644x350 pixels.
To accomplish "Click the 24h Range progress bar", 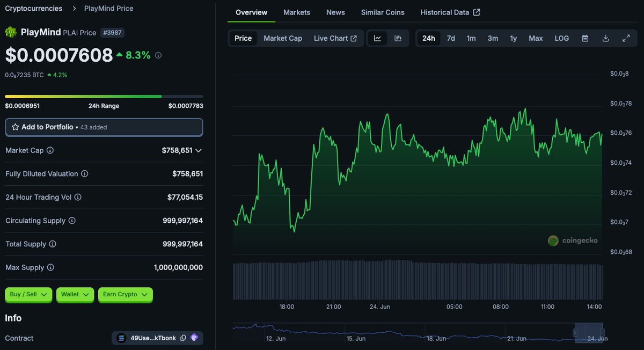I will coord(104,97).
